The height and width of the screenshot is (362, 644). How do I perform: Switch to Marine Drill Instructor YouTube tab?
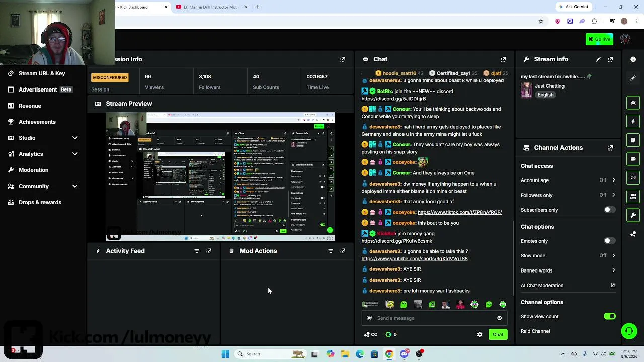click(x=211, y=7)
